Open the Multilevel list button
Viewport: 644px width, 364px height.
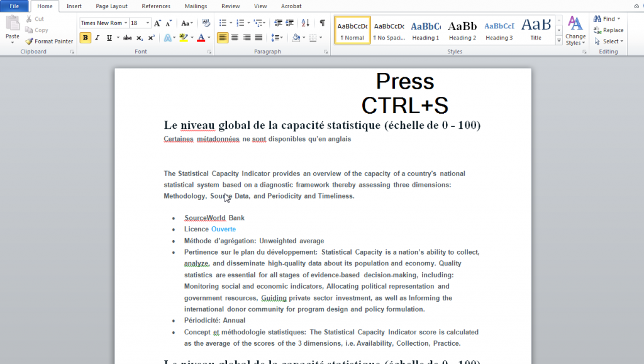[x=258, y=23]
